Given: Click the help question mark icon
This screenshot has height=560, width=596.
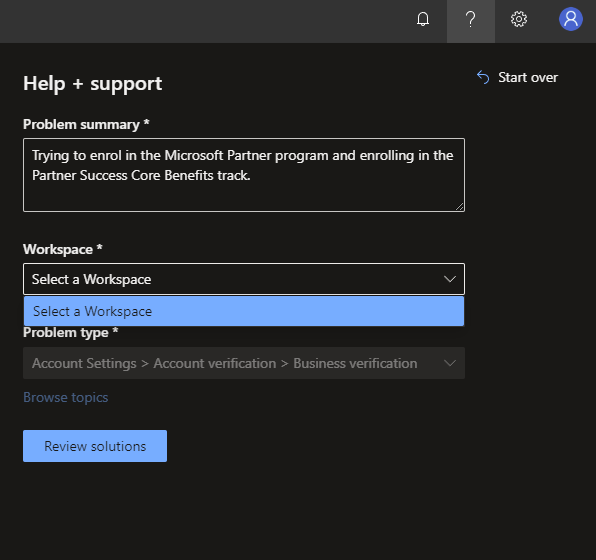Looking at the screenshot, I should pos(471,19).
